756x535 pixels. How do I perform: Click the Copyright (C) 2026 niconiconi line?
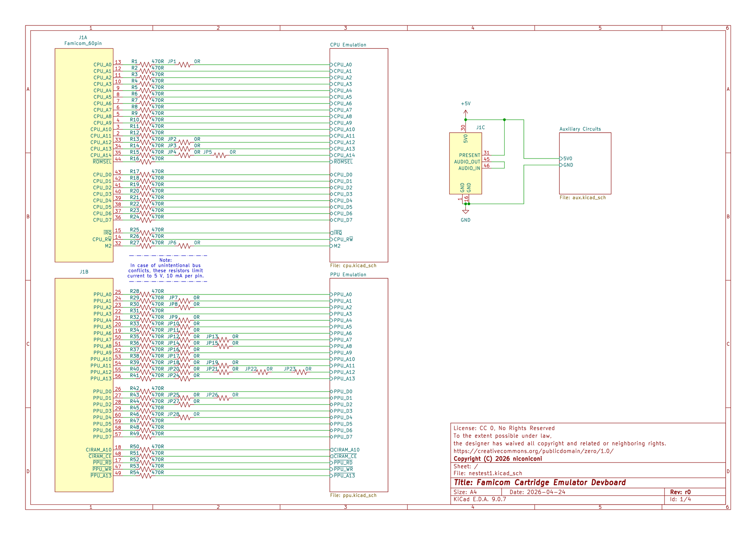coord(498,459)
